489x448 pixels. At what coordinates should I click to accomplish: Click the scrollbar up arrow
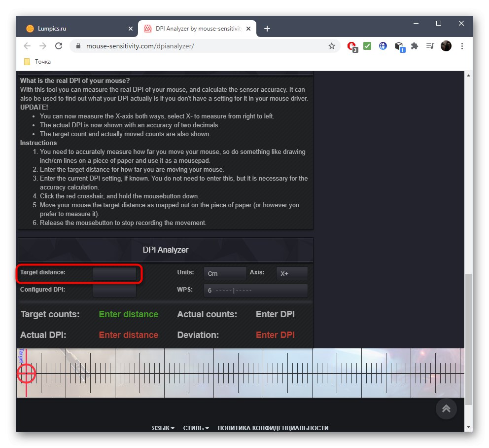click(x=468, y=75)
